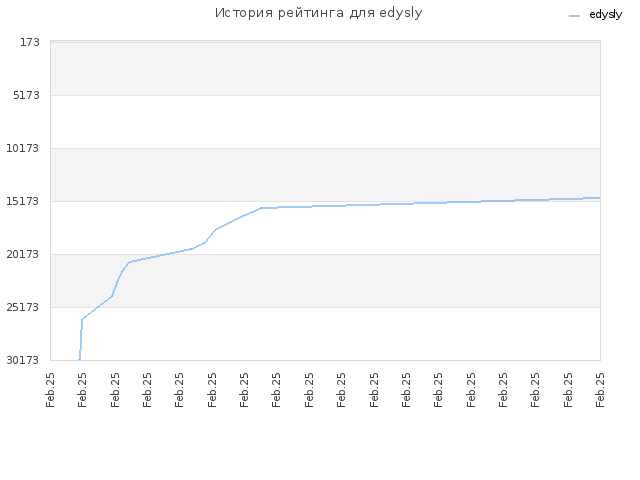The width and height of the screenshot is (640, 480).
Task: Click the 30173 y-axis label
Action: 23,360
